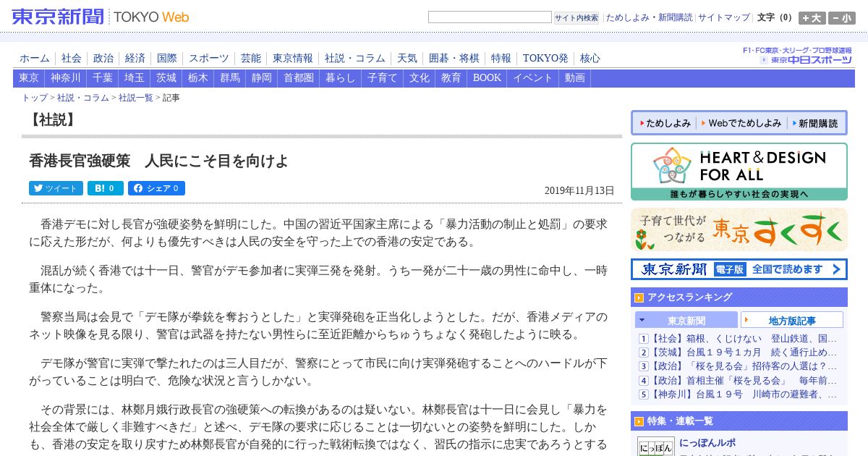Open the 東京中日スポーツ logo link
868x456 pixels.
(806, 59)
